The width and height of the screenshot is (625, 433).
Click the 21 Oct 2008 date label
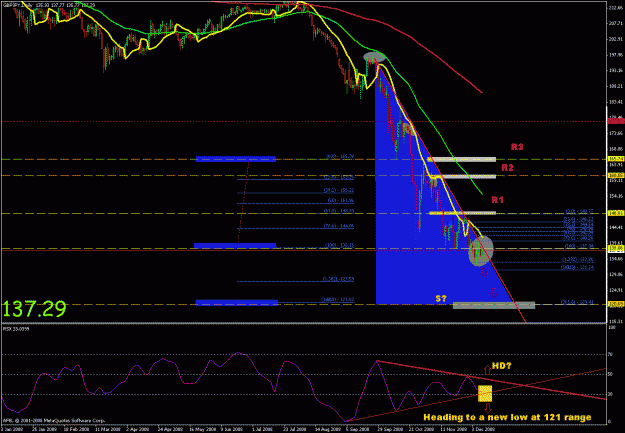421,430
